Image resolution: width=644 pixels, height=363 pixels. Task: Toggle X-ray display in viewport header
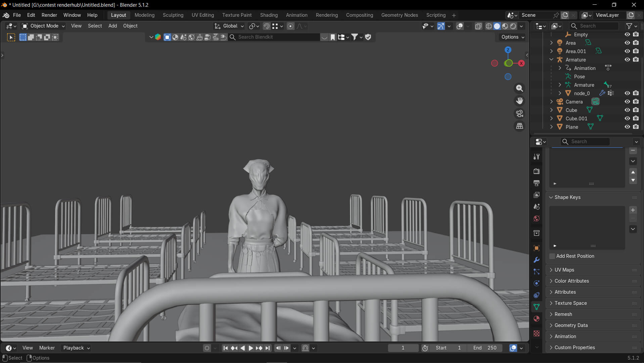[478, 26]
